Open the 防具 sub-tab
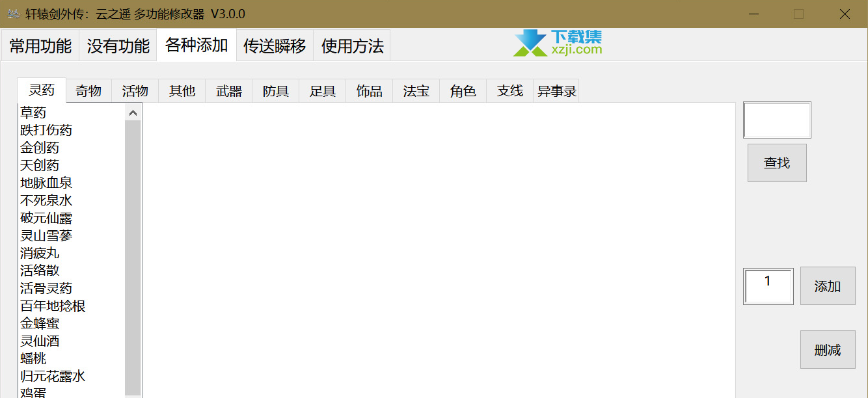 pos(276,91)
